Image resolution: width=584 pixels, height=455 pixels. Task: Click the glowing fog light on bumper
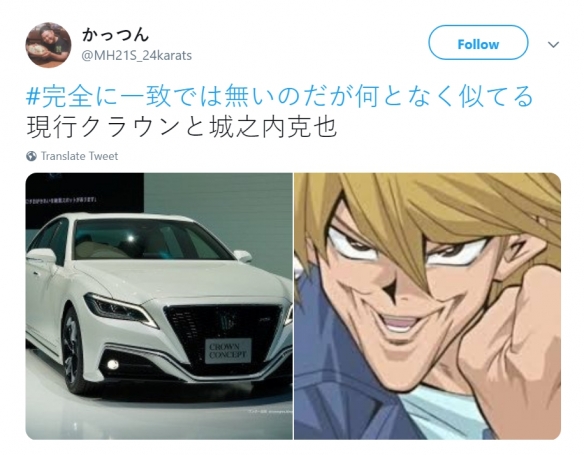click(x=112, y=365)
